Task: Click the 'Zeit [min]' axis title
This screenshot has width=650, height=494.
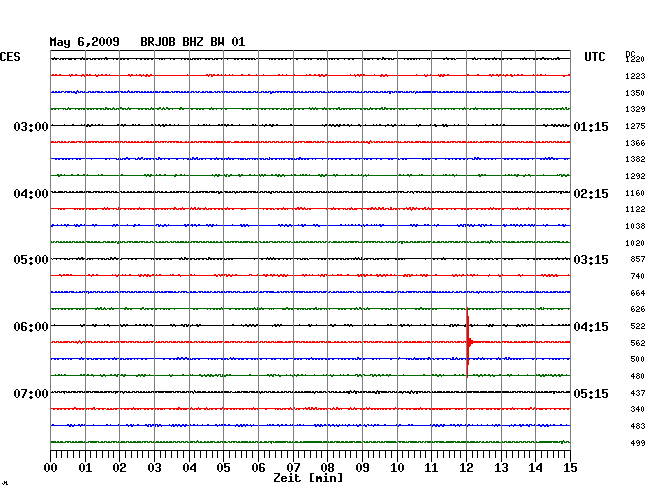Action: (308, 478)
